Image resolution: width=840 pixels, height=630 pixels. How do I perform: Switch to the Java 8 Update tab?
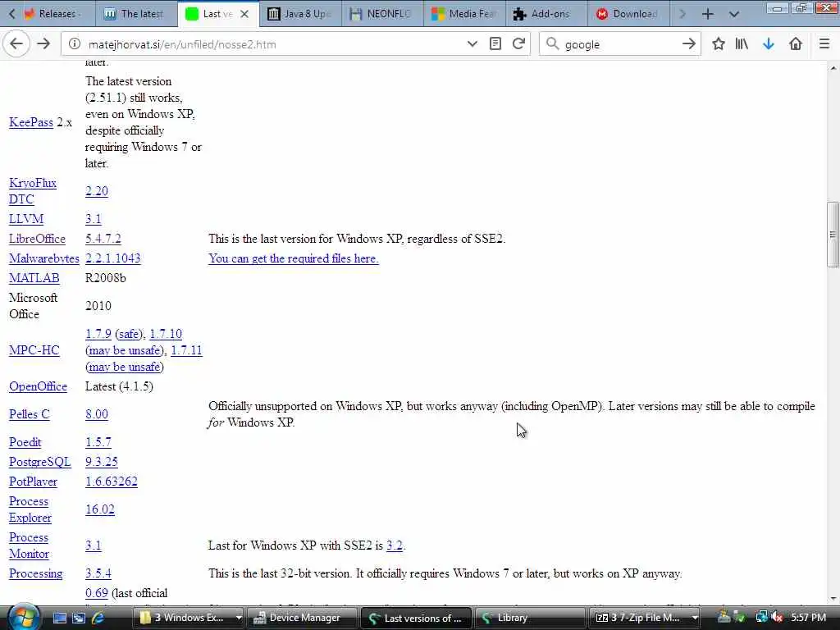pos(300,14)
